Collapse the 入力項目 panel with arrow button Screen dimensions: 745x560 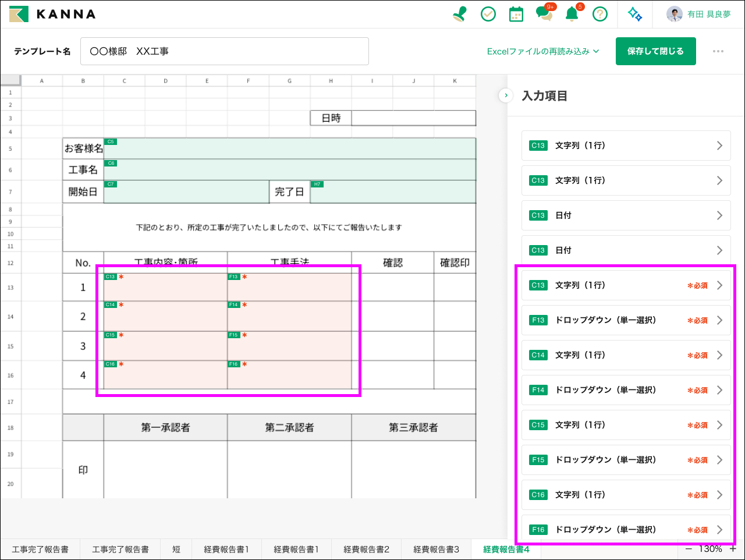[x=506, y=95]
